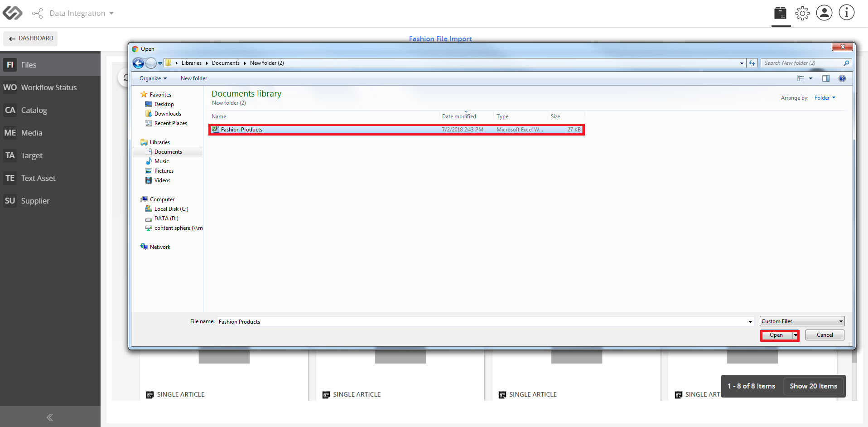Click New folder (2) breadcrumb segment
868x427 pixels.
coord(267,63)
